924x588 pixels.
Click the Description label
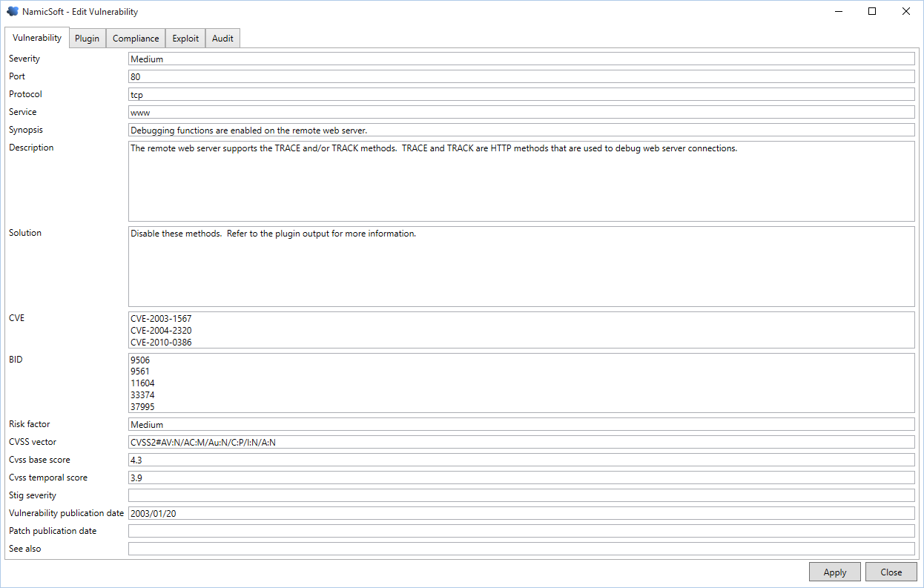[31, 148]
